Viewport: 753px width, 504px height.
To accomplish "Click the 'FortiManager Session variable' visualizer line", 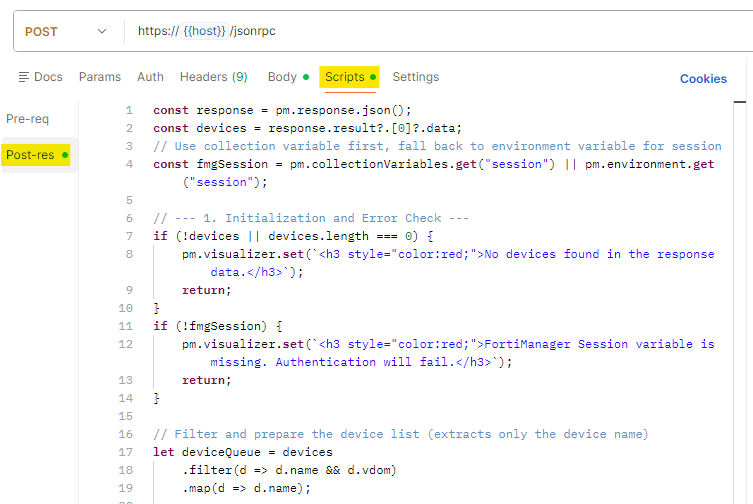I will tap(448, 344).
